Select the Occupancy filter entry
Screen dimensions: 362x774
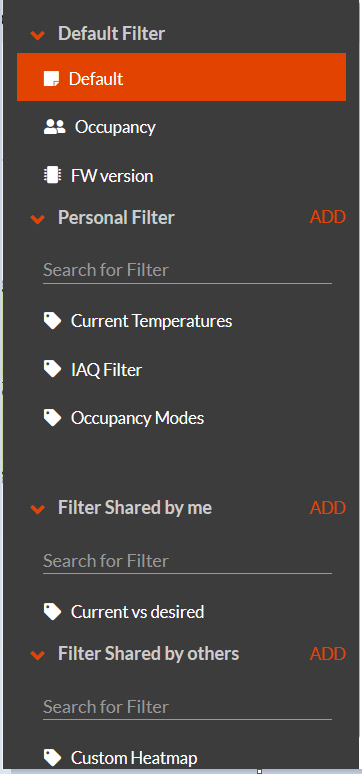(181, 127)
